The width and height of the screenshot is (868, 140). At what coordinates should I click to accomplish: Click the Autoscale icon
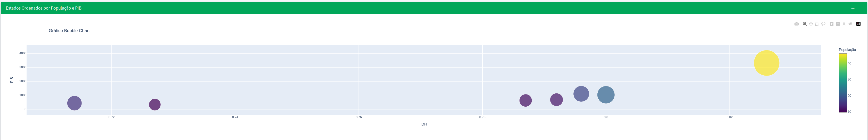click(x=844, y=24)
